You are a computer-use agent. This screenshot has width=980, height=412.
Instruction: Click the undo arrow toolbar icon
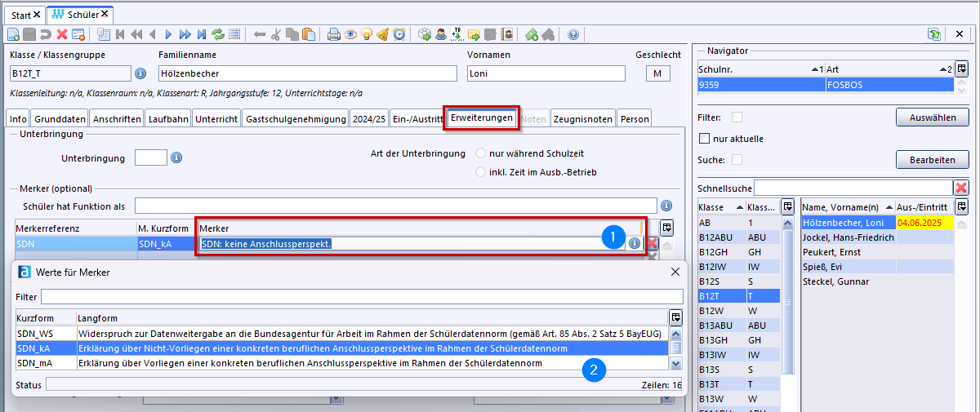pyautogui.click(x=46, y=34)
